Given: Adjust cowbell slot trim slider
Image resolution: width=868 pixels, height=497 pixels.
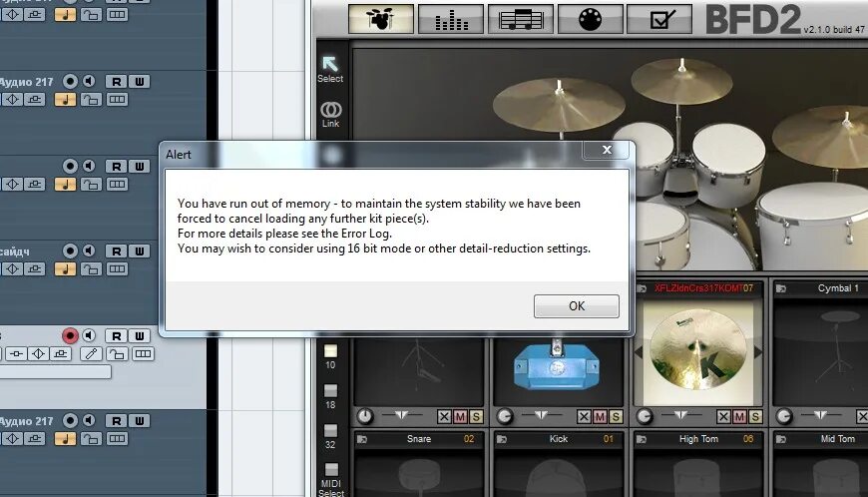Looking at the screenshot, I should coord(542,415).
